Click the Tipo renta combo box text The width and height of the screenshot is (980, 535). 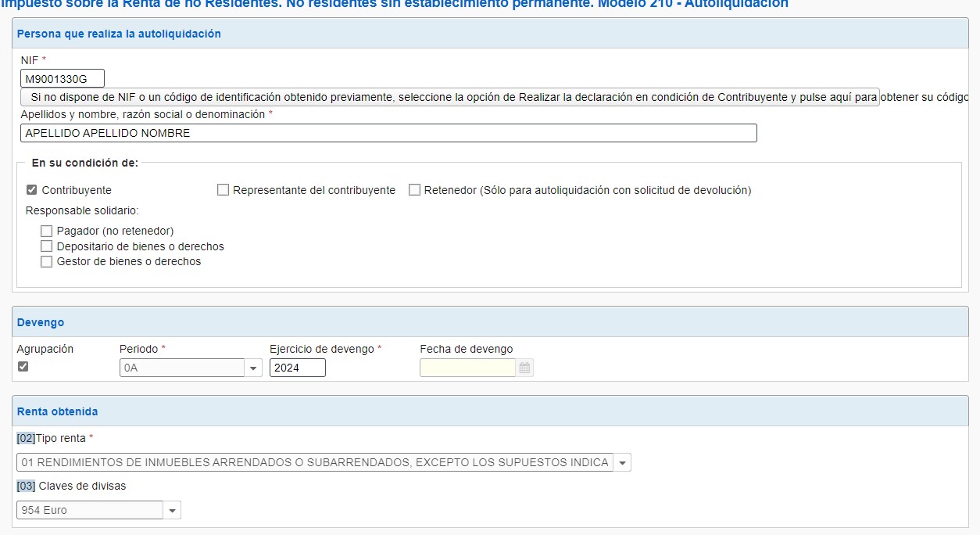click(x=314, y=463)
